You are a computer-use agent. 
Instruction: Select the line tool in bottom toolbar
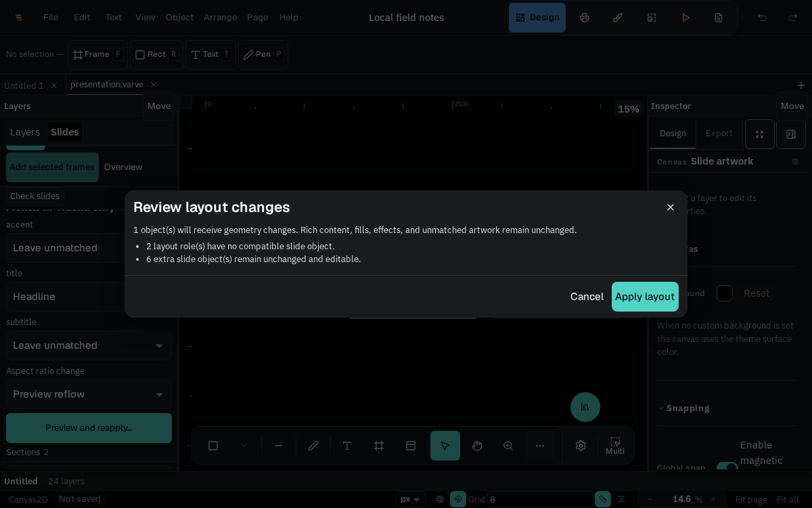point(279,446)
